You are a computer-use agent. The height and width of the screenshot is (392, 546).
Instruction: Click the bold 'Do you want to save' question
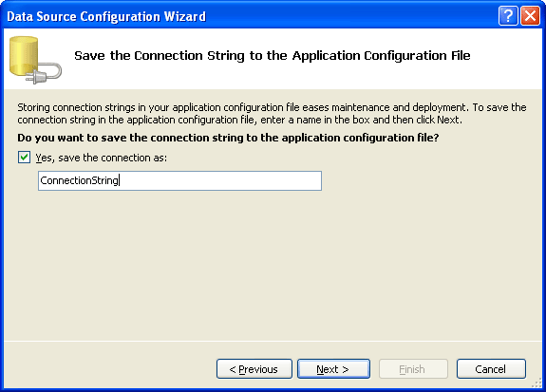pyautogui.click(x=228, y=138)
